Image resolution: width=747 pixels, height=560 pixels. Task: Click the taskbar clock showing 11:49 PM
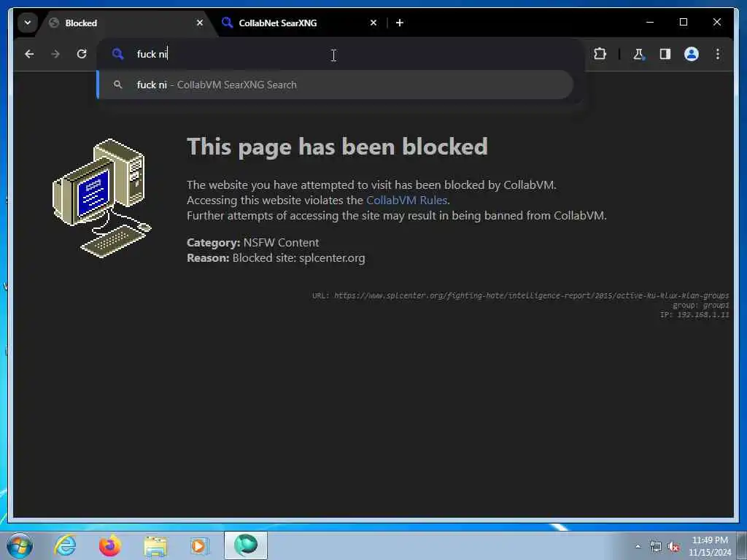pos(710,546)
